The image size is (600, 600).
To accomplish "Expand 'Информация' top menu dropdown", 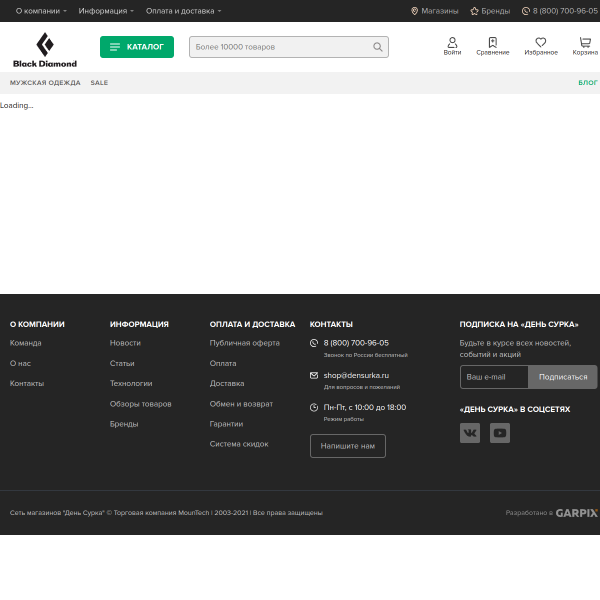I will pos(106,11).
